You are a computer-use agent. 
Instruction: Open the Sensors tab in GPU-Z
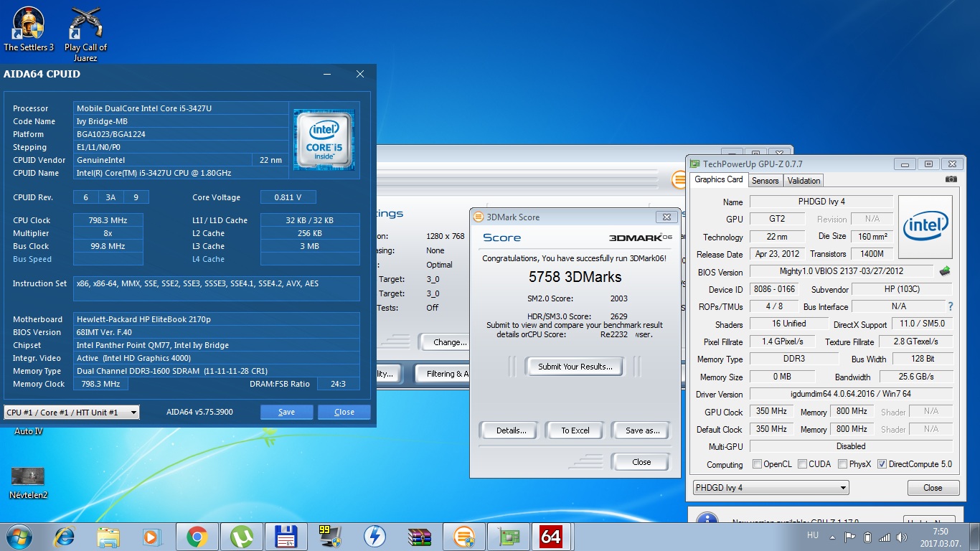[x=765, y=181]
